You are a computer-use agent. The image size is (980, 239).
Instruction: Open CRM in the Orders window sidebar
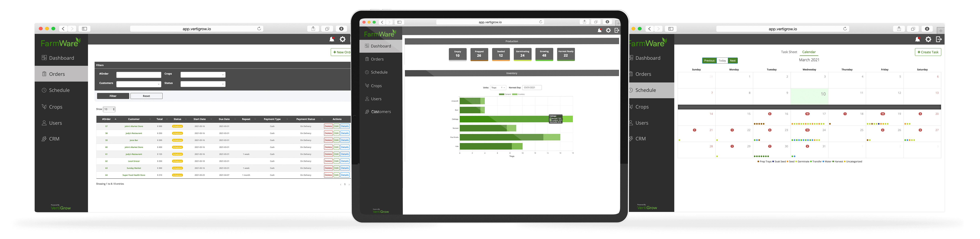tap(51, 139)
